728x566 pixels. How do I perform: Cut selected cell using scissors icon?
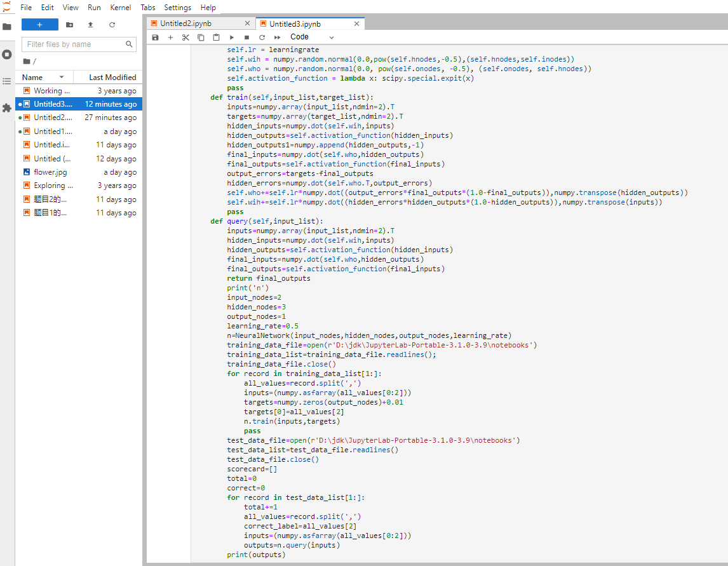[x=185, y=37]
